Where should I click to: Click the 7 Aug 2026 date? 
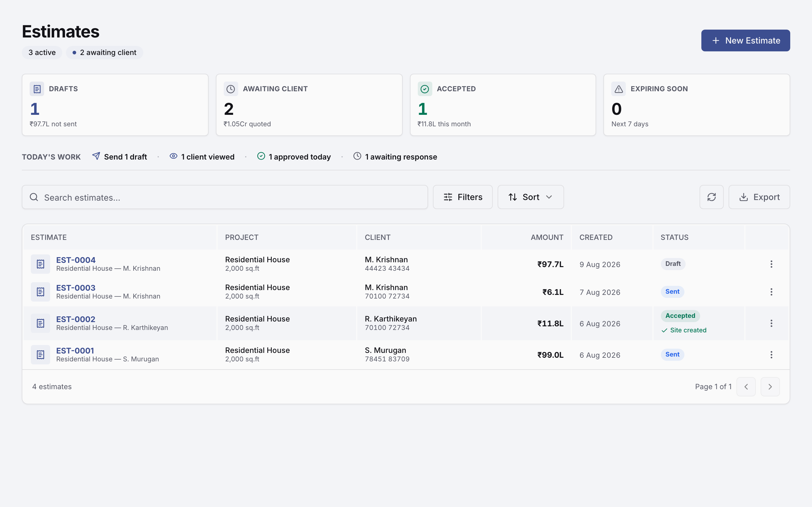point(600,292)
